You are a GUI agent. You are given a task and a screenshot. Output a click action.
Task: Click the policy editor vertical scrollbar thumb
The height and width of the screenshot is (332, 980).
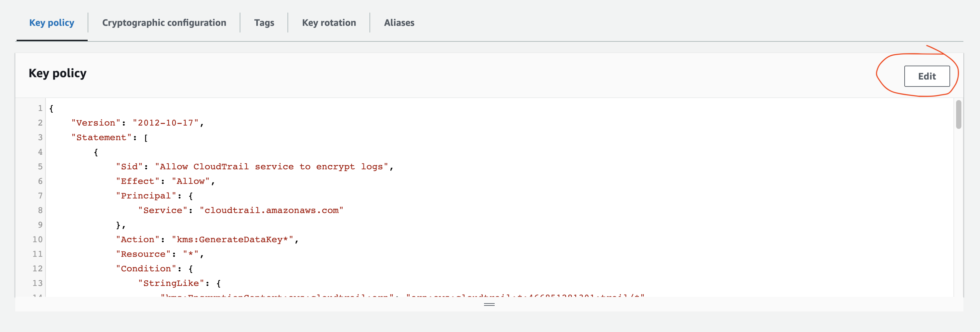[x=958, y=114]
